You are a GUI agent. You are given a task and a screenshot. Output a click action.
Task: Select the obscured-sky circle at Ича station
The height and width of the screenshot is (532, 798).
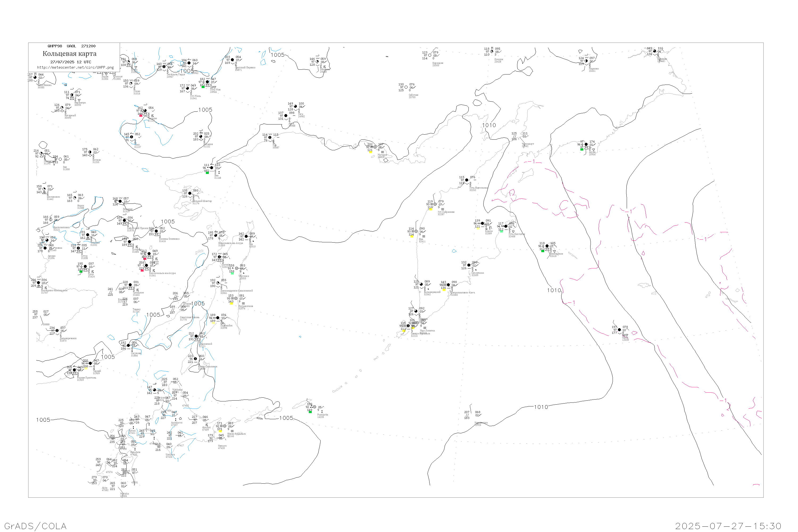(416, 231)
